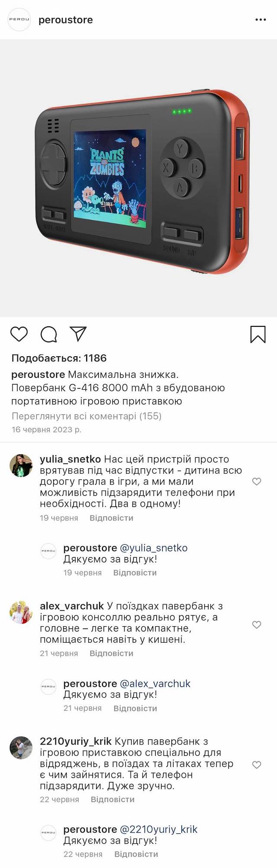Open the comment bubble icon
This screenshot has height=868, width=277.
48,334
